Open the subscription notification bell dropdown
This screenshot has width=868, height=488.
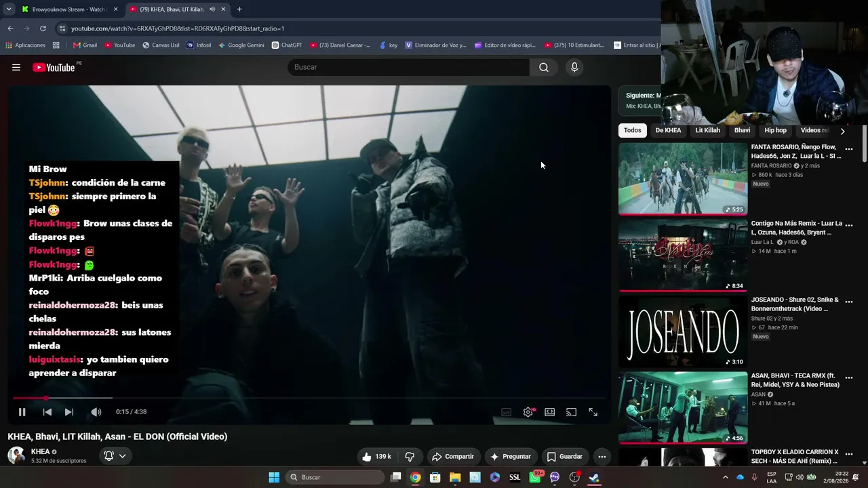115,456
